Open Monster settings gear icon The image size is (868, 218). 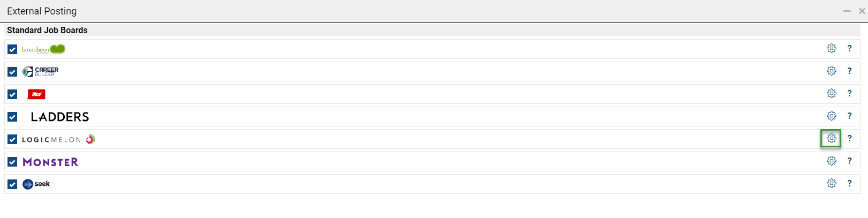[x=831, y=161]
